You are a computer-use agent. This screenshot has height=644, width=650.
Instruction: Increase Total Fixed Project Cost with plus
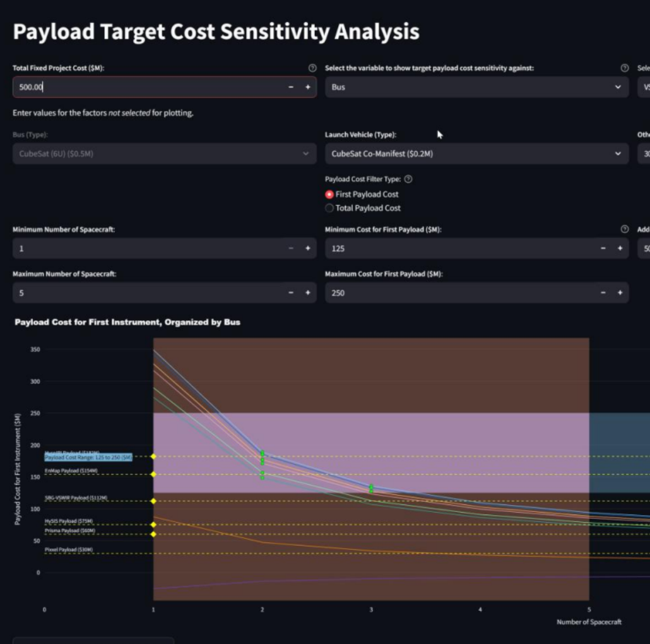308,87
